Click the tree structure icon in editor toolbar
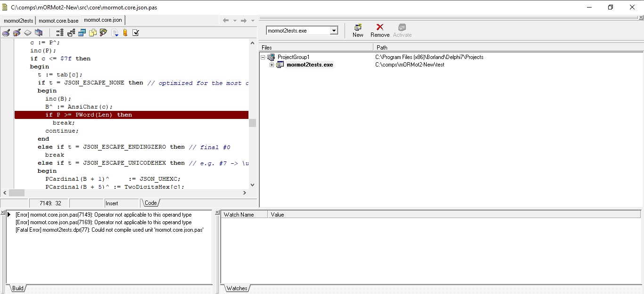644x294 pixels. (60, 33)
